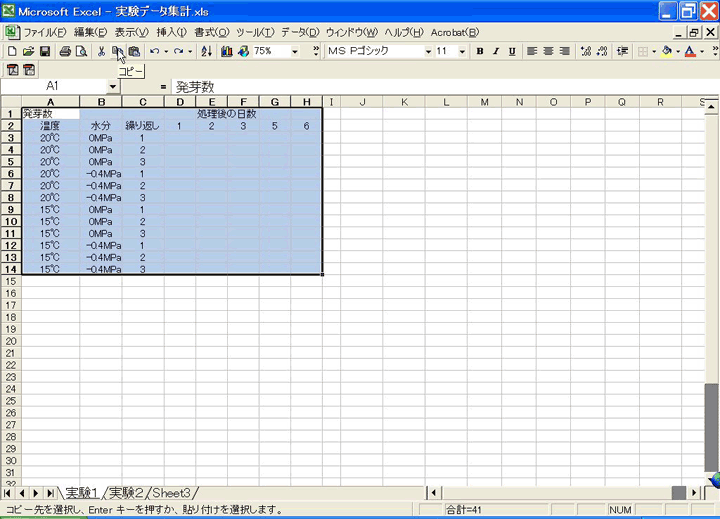
Task: Open the font color arrow palette
Action: point(704,51)
